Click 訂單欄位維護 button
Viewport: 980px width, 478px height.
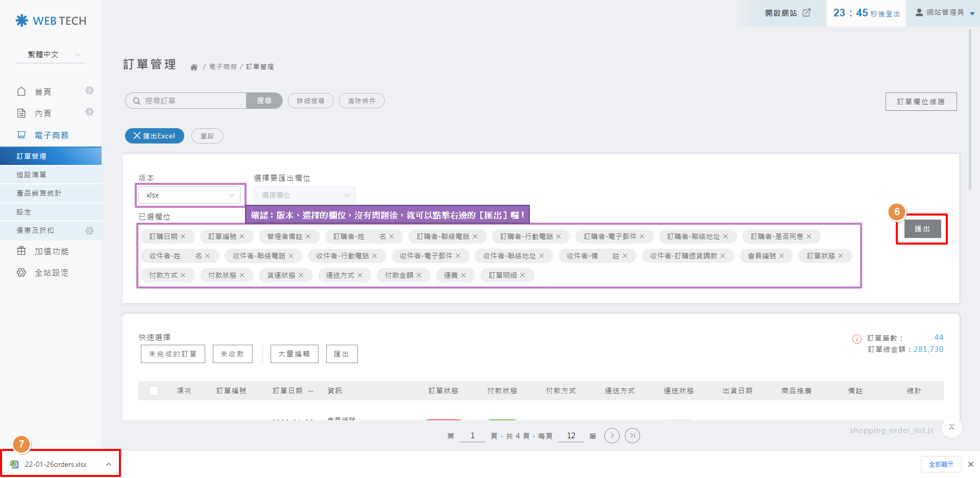[x=921, y=102]
